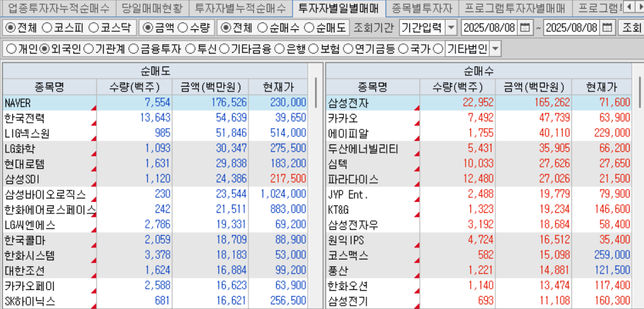Screen dimensions: 644x309
Task: Click the start date input field
Action: pyautogui.click(x=491, y=28)
